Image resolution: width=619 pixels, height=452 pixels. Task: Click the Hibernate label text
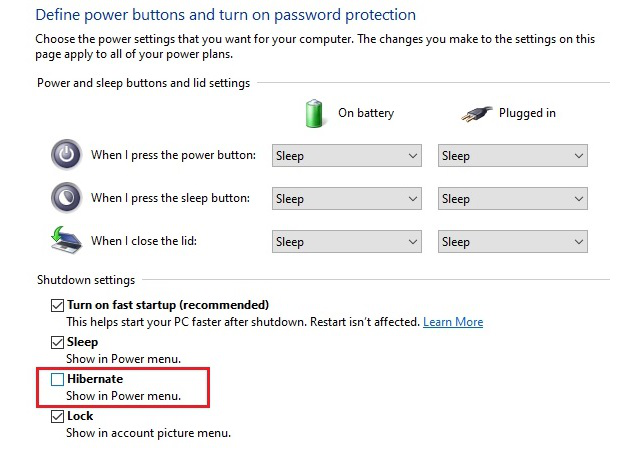(x=95, y=379)
